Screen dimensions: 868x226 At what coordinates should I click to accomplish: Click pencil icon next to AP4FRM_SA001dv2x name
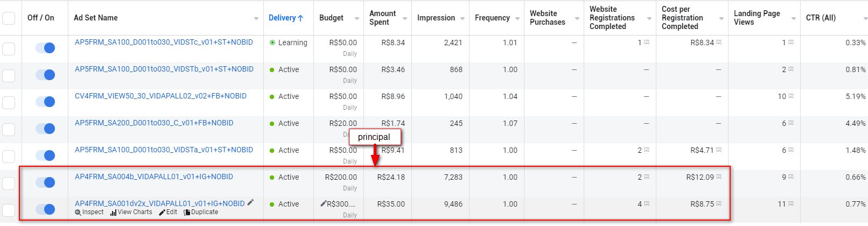[250, 203]
